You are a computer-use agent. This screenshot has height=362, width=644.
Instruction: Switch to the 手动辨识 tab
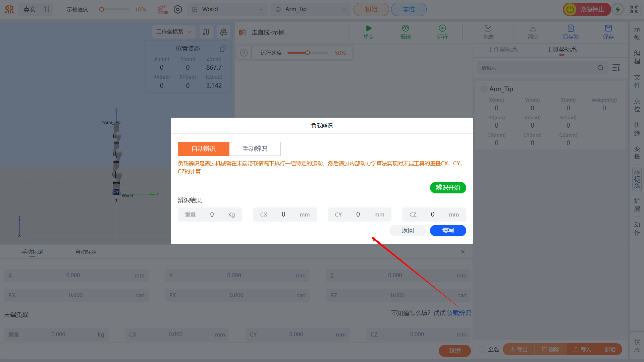pyautogui.click(x=255, y=148)
